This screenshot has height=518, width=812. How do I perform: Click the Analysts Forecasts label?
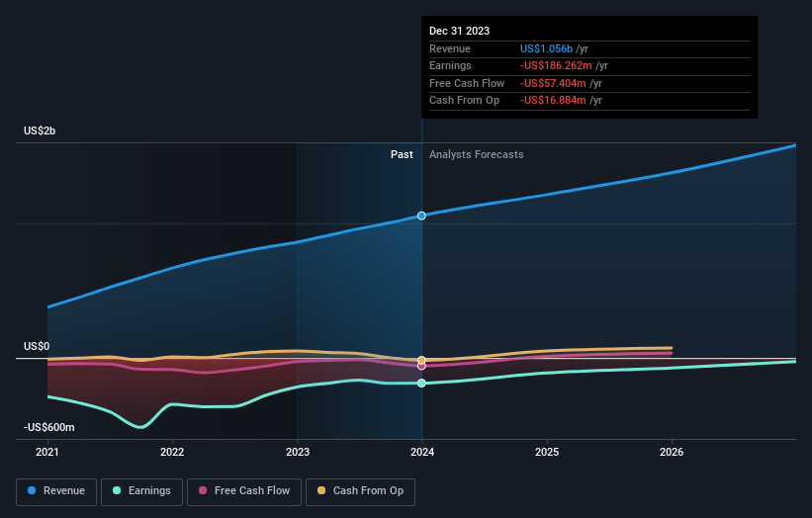[x=477, y=155]
